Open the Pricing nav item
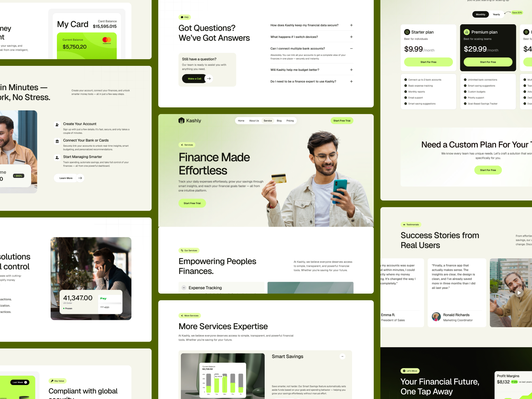This screenshot has width=532, height=399. (x=290, y=121)
